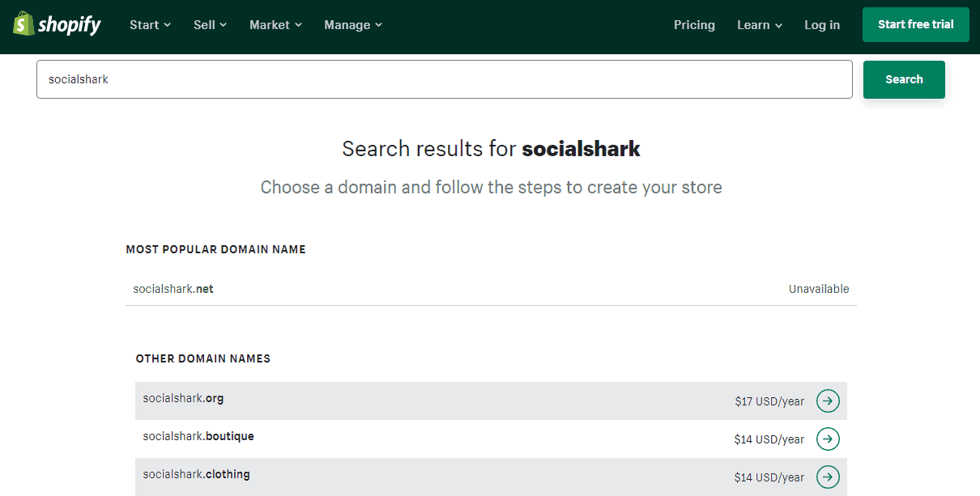Click socialshark.boutique $14 USD/year price

pos(769,439)
